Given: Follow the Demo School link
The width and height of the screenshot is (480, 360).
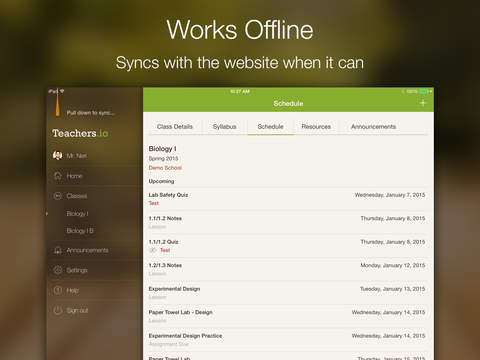Looking at the screenshot, I should (x=165, y=168).
